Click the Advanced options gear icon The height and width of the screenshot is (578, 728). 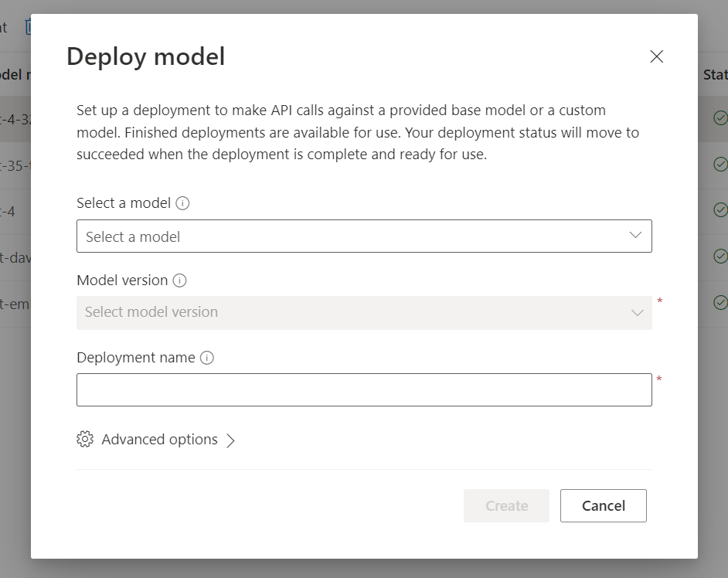click(x=85, y=439)
